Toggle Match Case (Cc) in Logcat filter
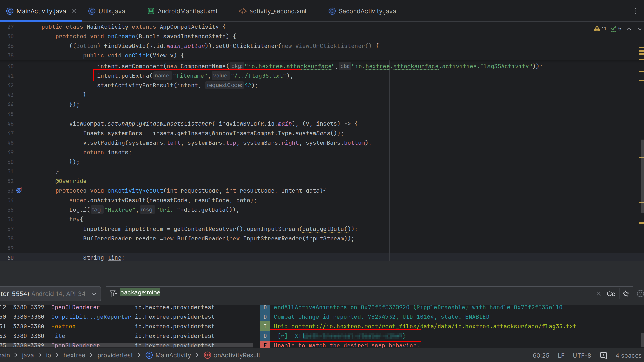Viewport: 644px width, 362px height. tap(611, 294)
